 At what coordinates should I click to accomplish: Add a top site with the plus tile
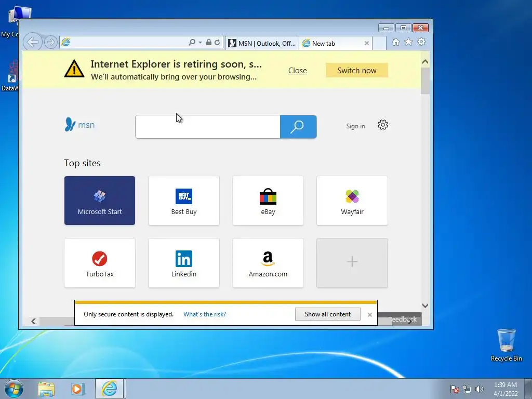[x=352, y=263]
